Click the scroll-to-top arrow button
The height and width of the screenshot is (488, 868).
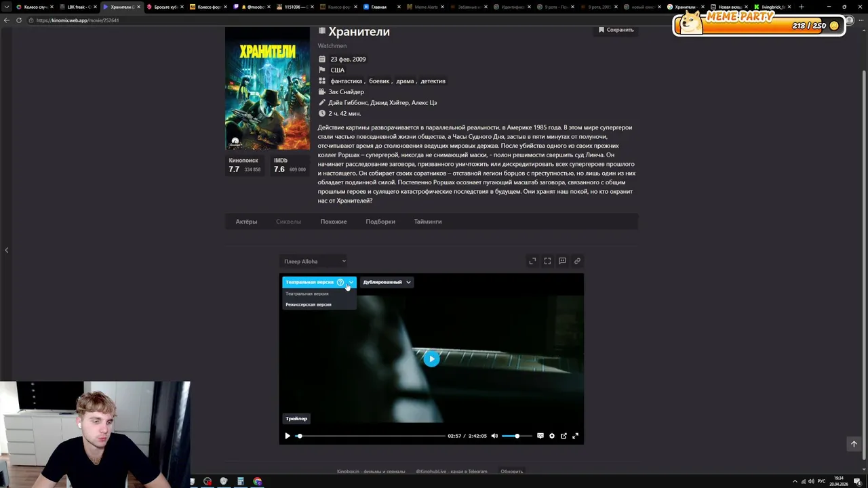click(x=854, y=444)
